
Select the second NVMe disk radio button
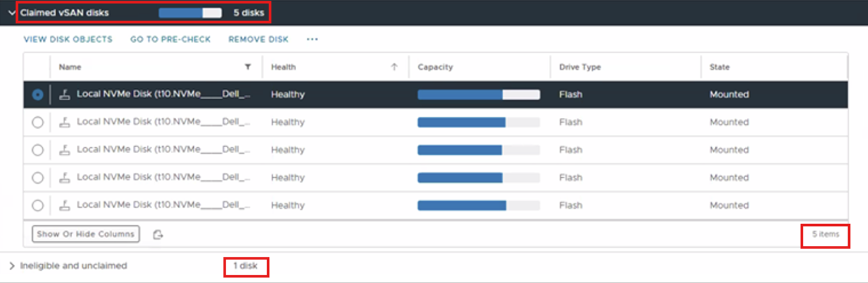pyautogui.click(x=38, y=122)
